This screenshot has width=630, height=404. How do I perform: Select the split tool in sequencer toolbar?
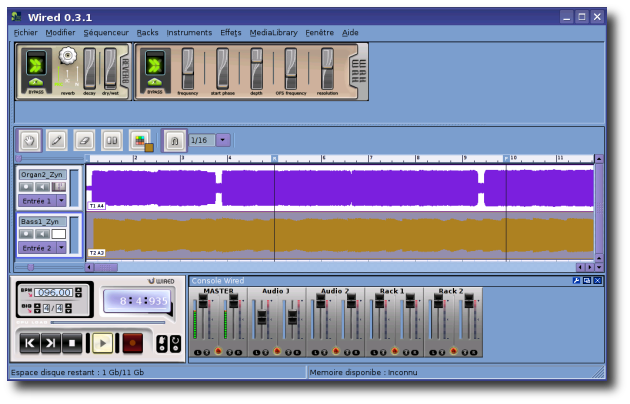point(111,141)
